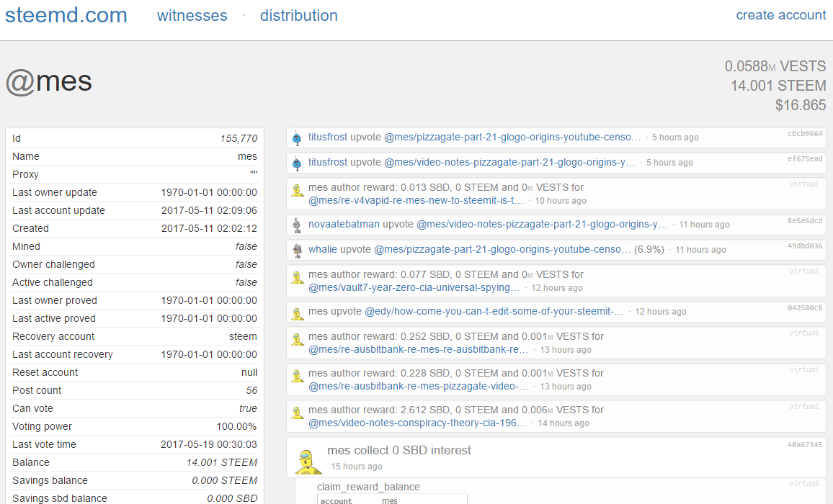Click mes avatar beside edy upvote row
The height and width of the screenshot is (504, 833).
[298, 312]
